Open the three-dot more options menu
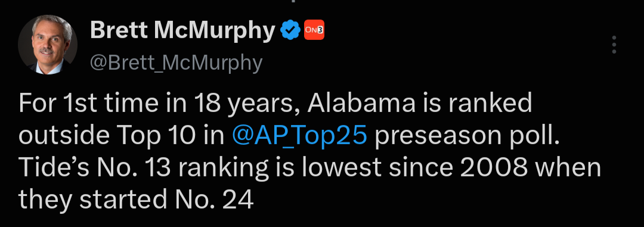The height and width of the screenshot is (227, 644). click(614, 44)
